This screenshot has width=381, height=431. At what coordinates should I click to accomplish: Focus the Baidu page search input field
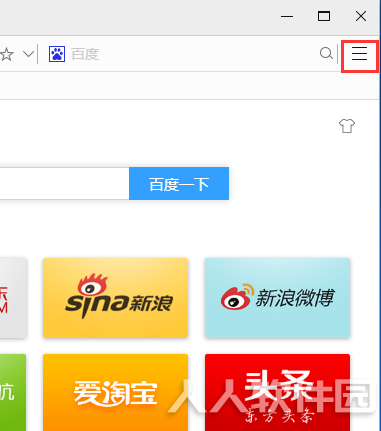click(64, 184)
